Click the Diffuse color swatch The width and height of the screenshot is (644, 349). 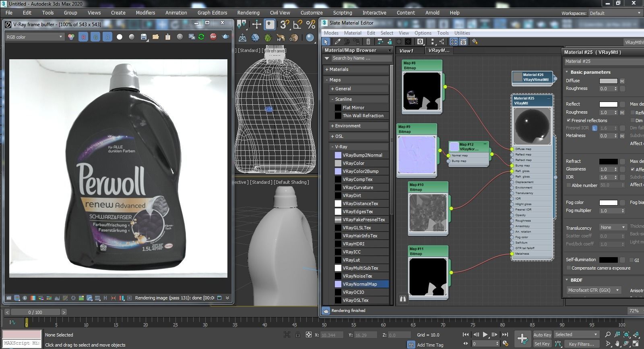pyautogui.click(x=608, y=81)
